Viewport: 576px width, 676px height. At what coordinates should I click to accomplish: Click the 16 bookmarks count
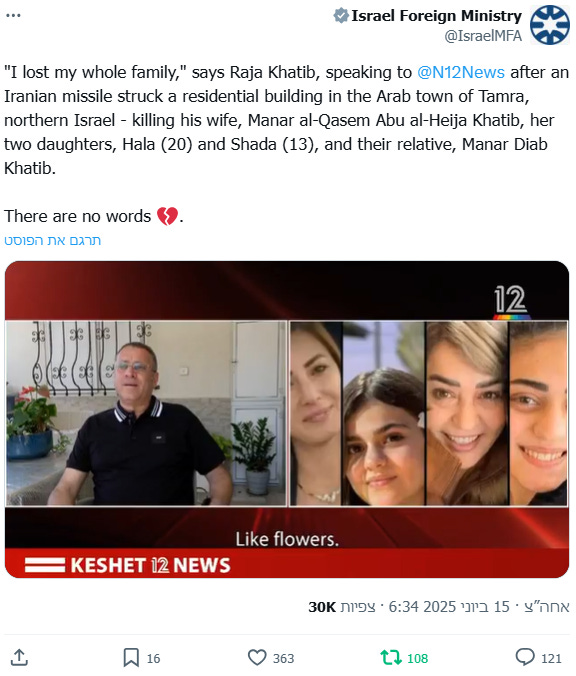click(x=153, y=658)
